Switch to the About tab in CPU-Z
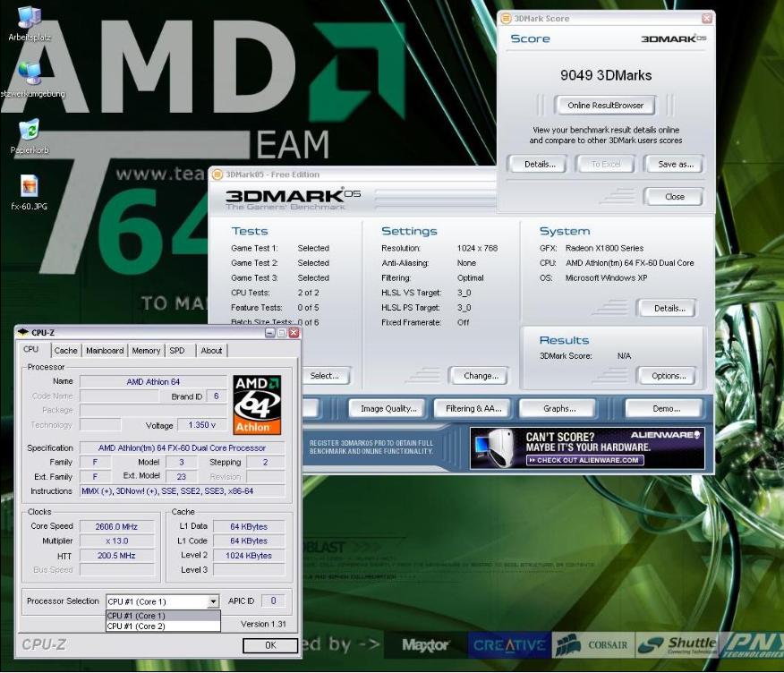This screenshot has width=784, height=673. (x=211, y=351)
